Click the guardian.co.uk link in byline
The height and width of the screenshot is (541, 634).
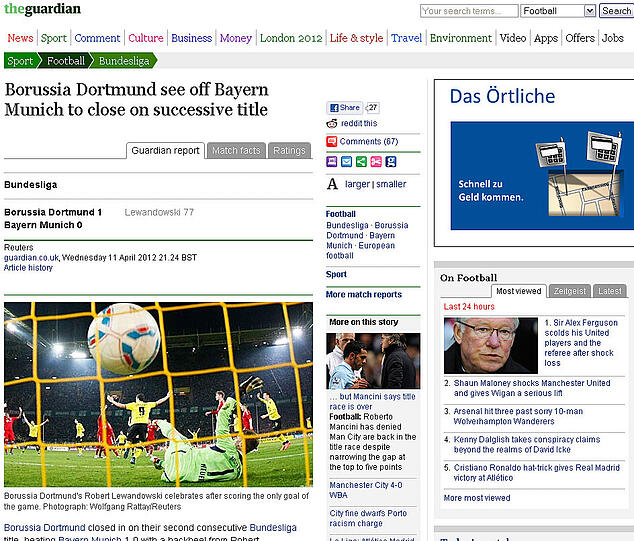click(x=32, y=258)
